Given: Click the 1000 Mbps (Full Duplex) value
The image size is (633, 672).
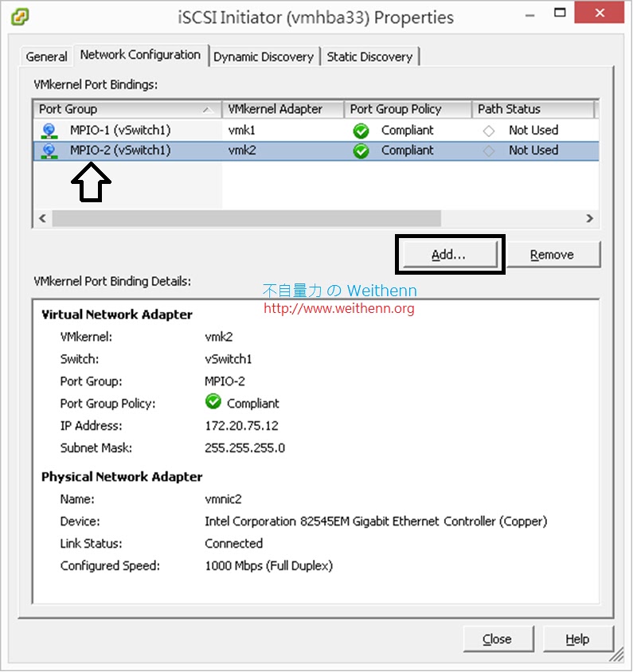Looking at the screenshot, I should pyautogui.click(x=268, y=566).
